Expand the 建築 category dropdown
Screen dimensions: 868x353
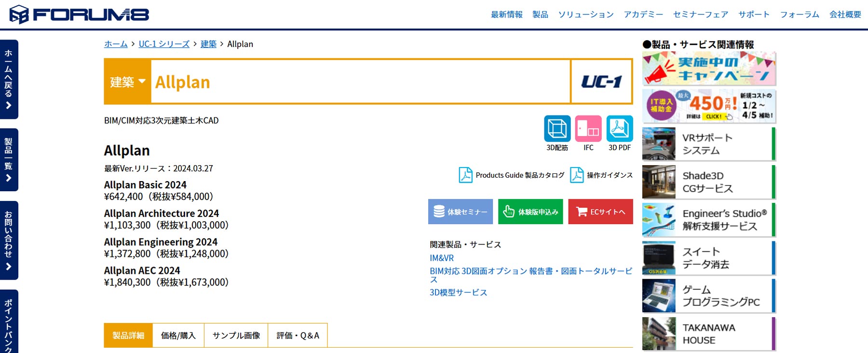click(x=127, y=82)
